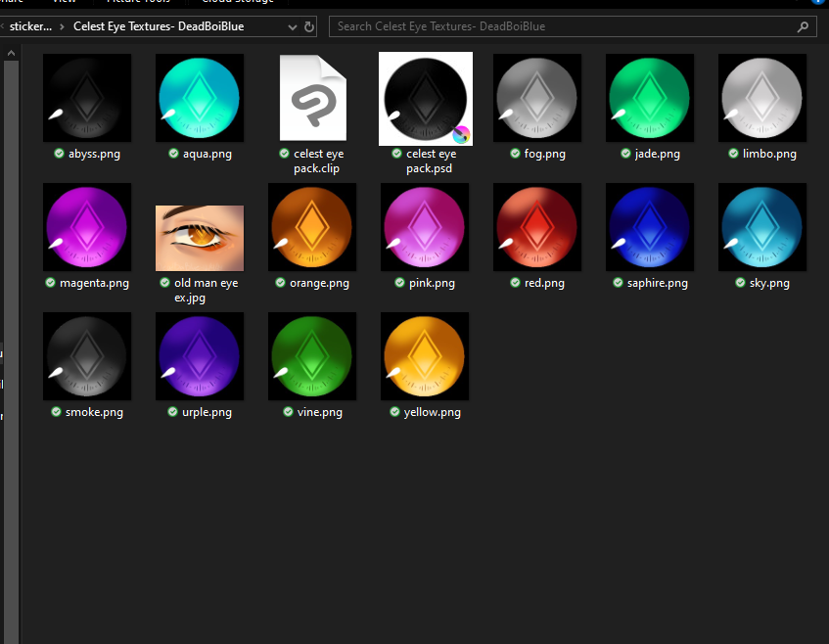829x644 pixels.
Task: Click the sky.png file name
Action: pyautogui.click(x=769, y=283)
